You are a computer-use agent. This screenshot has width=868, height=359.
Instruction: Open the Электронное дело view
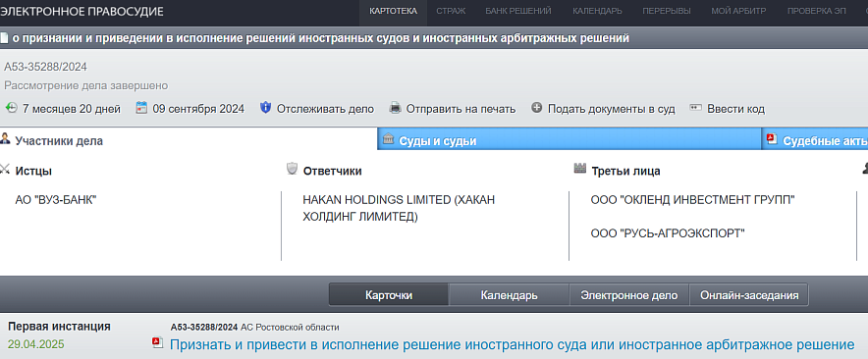(x=628, y=295)
